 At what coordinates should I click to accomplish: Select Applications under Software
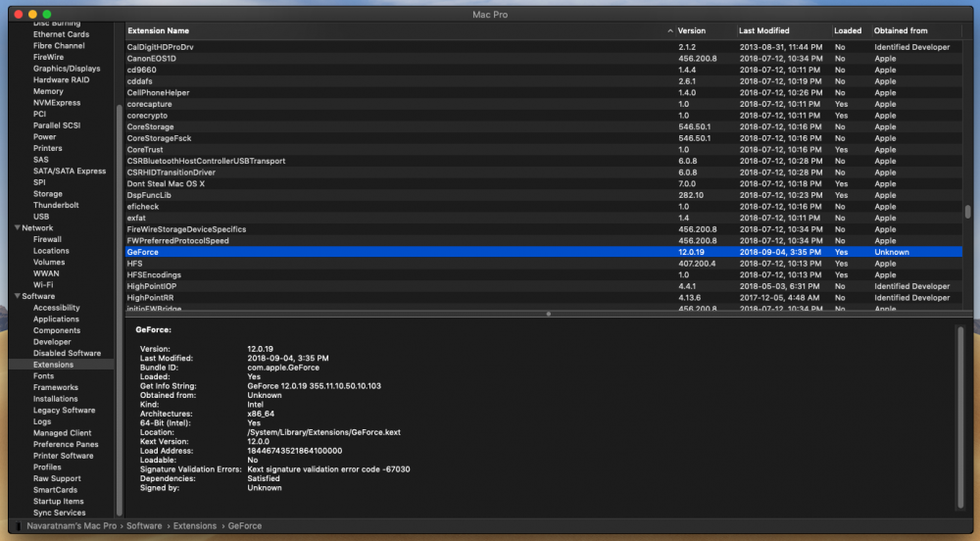click(x=56, y=320)
